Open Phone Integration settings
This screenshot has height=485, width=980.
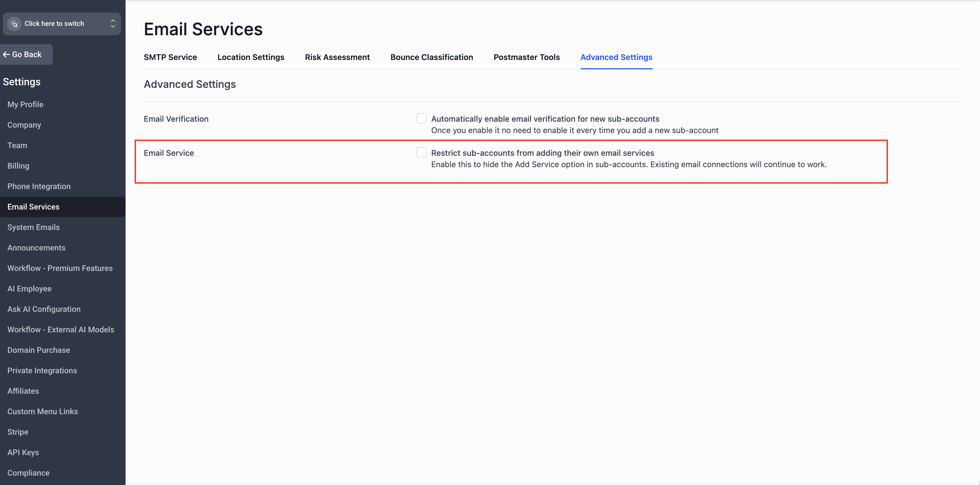(39, 186)
